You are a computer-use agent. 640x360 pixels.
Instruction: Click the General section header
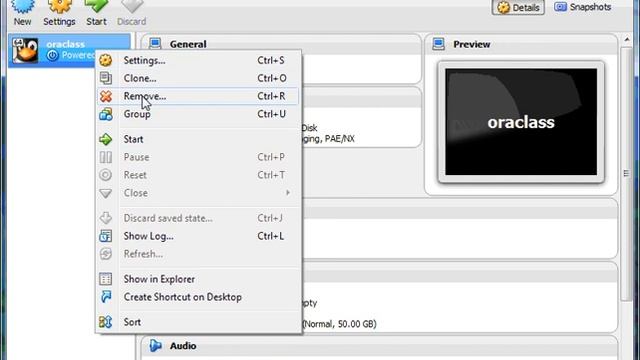coord(188,44)
